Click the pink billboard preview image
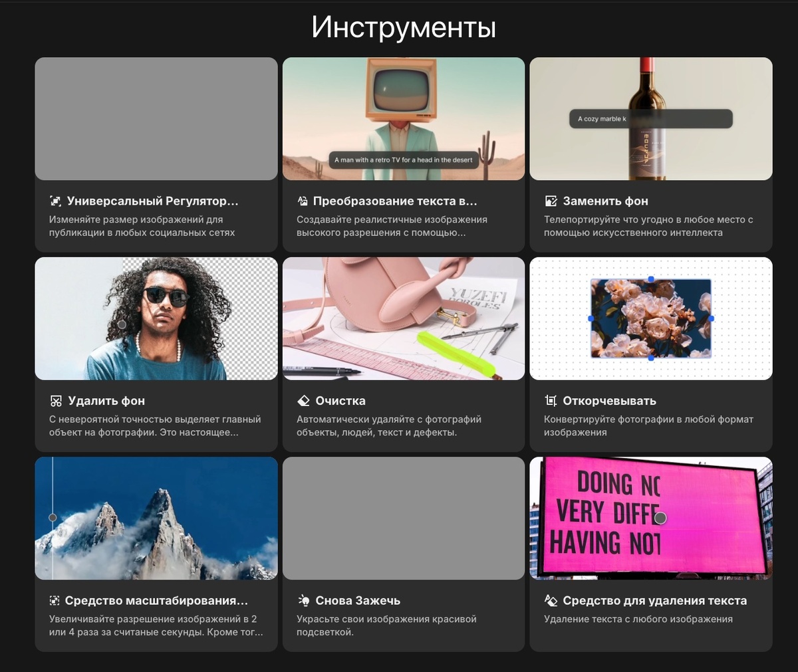Image resolution: width=798 pixels, height=672 pixels. coord(651,518)
